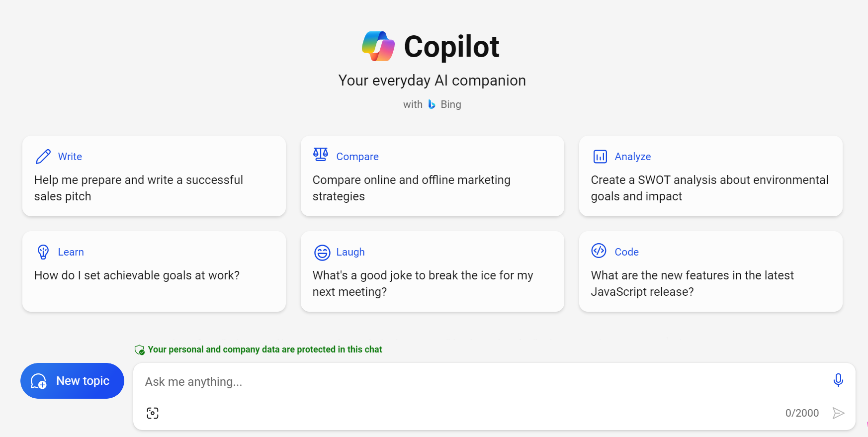The height and width of the screenshot is (437, 868).
Task: Open the ice-breaker joke suggestion
Action: (x=432, y=272)
